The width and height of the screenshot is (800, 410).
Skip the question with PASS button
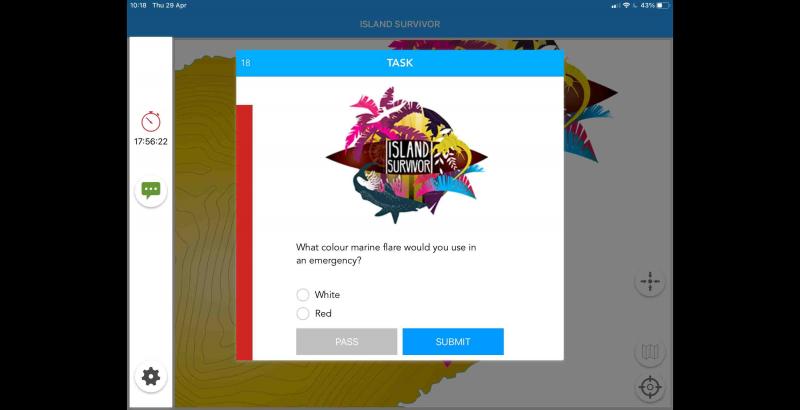tap(346, 342)
